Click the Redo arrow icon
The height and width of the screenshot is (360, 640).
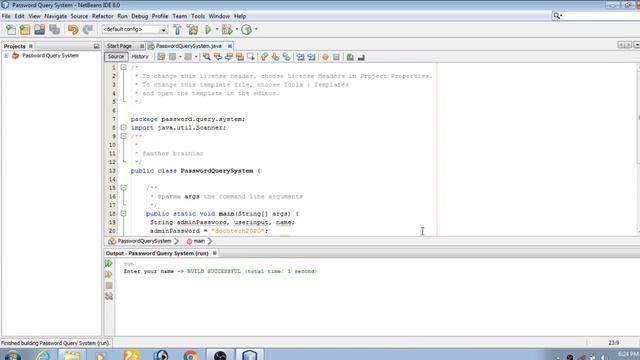pyautogui.click(x=88, y=29)
